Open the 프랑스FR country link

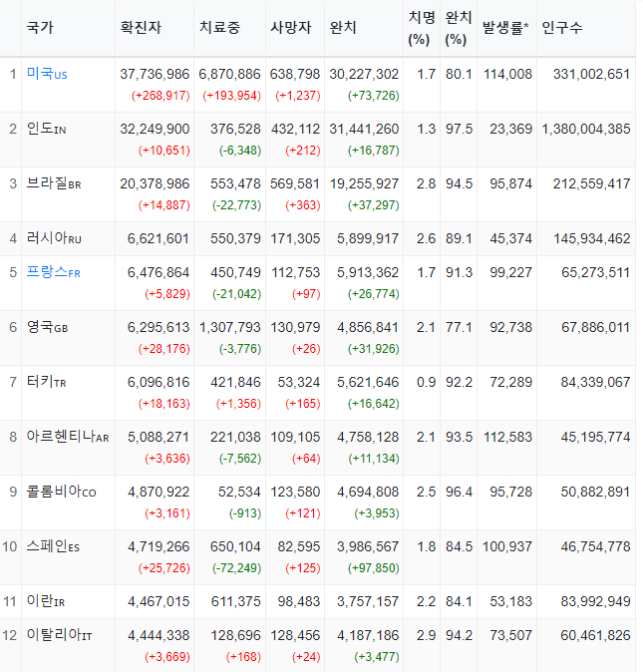53,272
